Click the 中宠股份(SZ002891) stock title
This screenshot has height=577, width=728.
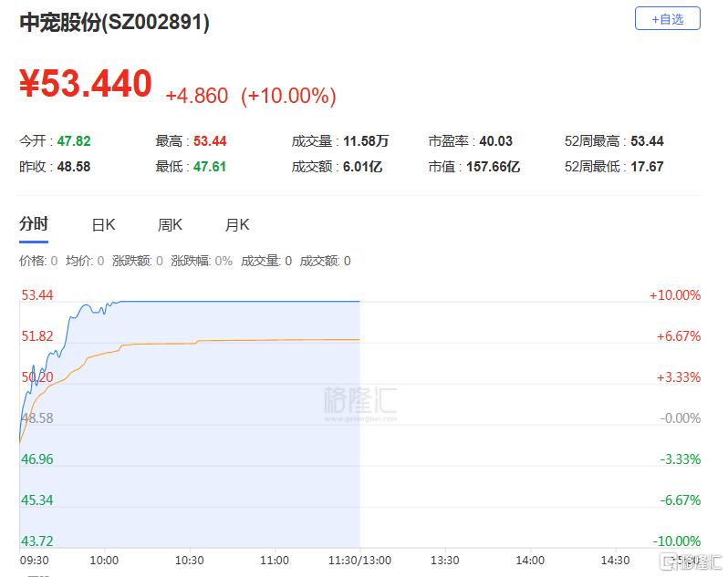pyautogui.click(x=115, y=23)
